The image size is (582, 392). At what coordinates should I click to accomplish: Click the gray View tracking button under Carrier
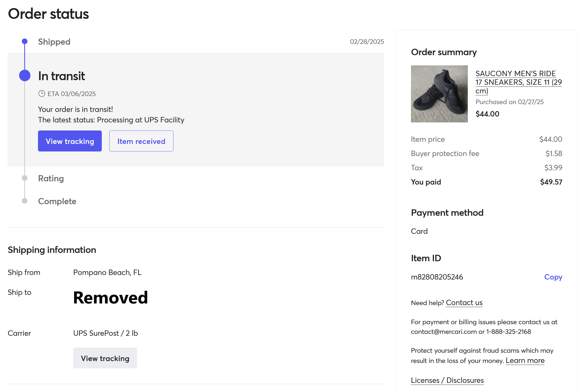(105, 358)
